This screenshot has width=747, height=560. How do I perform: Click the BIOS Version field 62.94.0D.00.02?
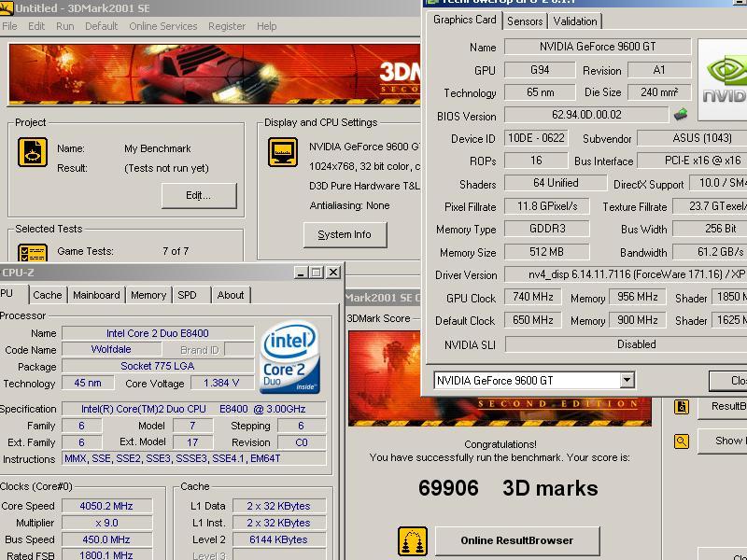click(x=586, y=115)
